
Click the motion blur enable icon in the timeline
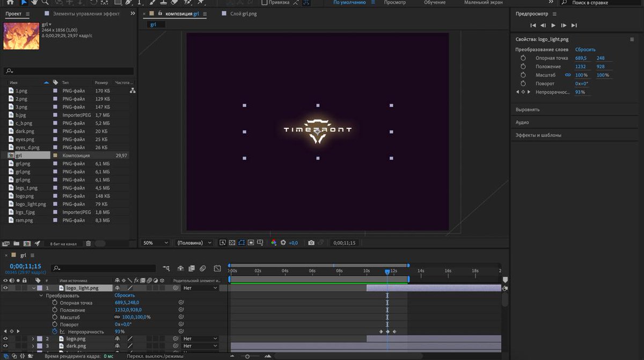coord(203,268)
